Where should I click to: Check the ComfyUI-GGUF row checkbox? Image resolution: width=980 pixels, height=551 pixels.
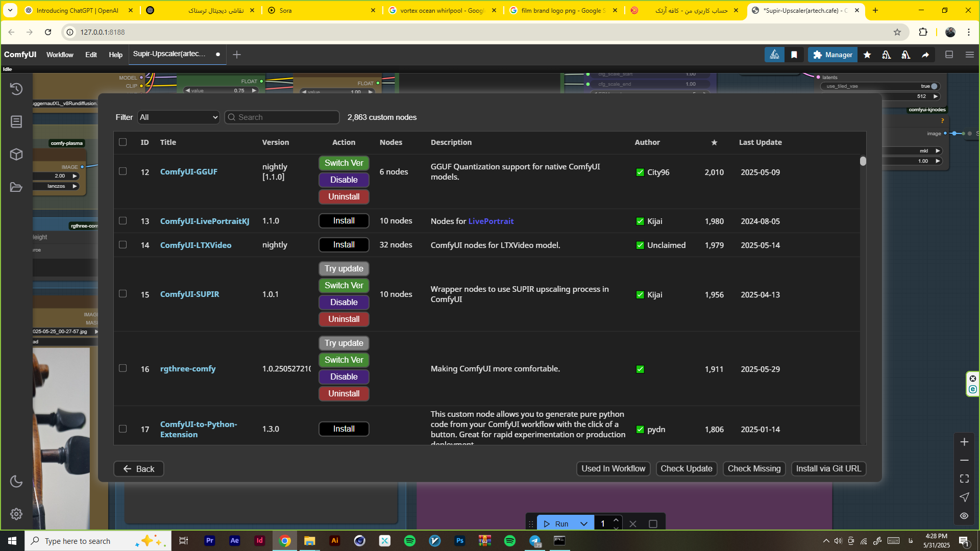122,171
